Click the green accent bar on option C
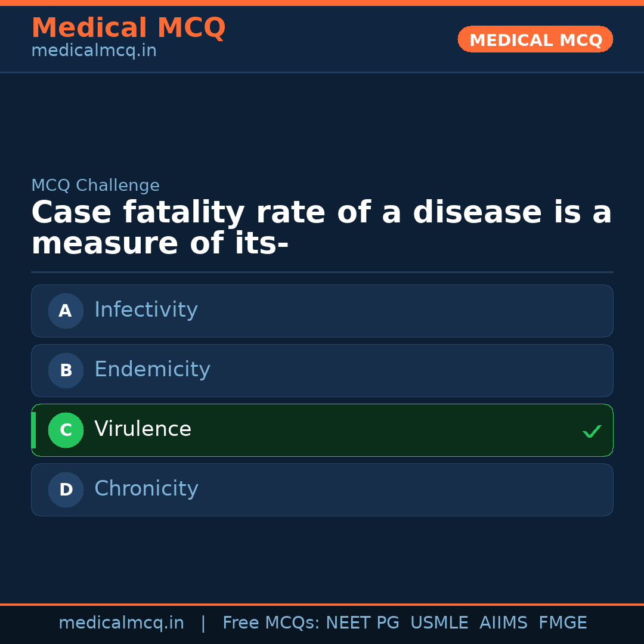644x644 pixels. (x=33, y=430)
